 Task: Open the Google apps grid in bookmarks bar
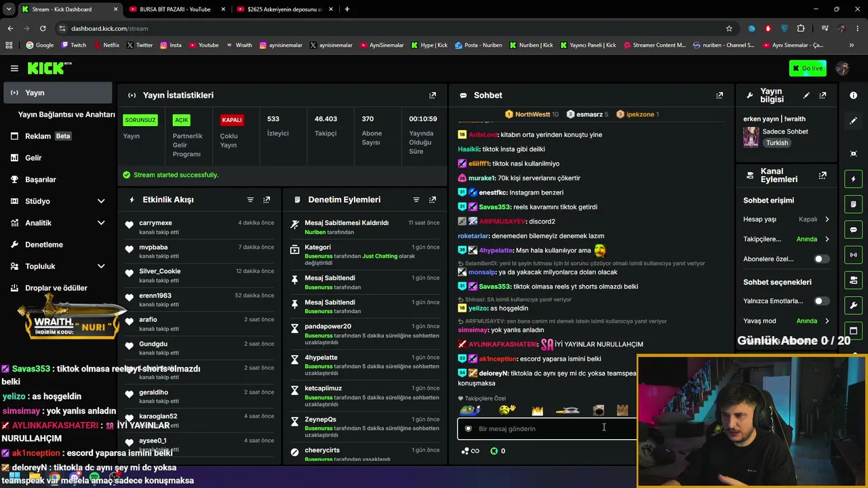pos(9,45)
